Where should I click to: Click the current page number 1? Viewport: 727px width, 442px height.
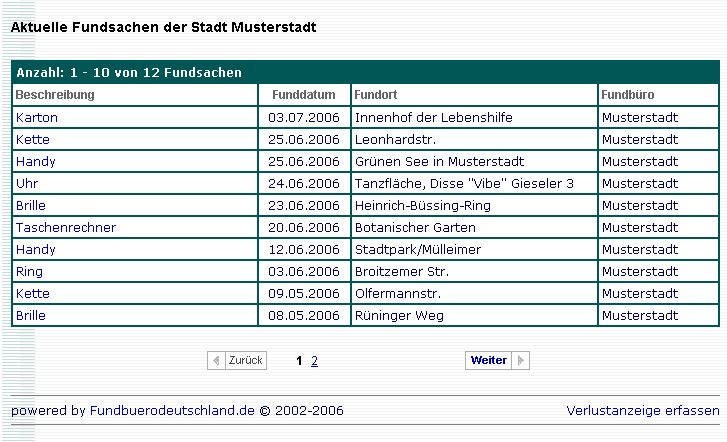point(300,361)
